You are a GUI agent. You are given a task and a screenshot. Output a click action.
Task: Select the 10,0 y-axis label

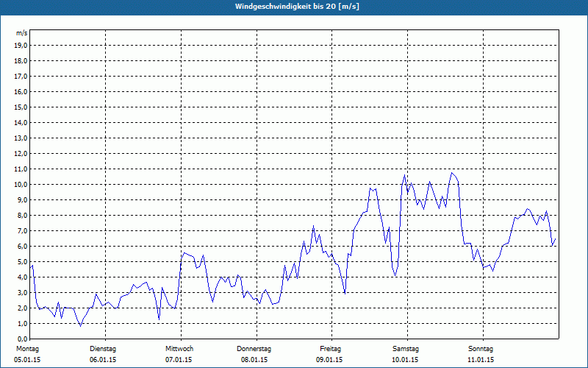21,185
